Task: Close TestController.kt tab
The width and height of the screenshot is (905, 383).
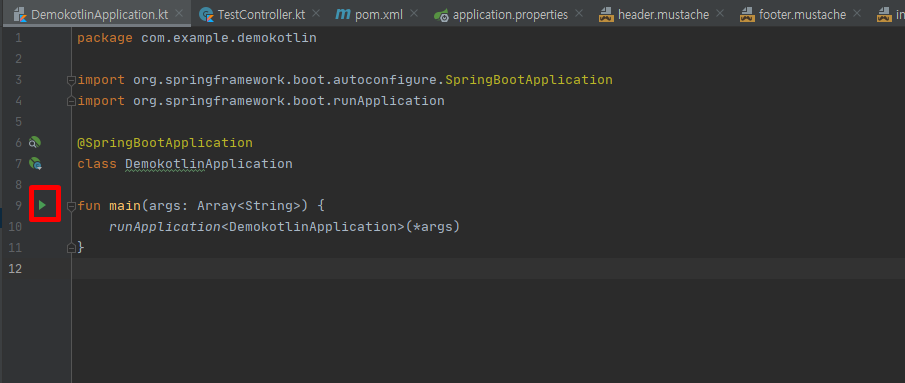Action: [316, 13]
